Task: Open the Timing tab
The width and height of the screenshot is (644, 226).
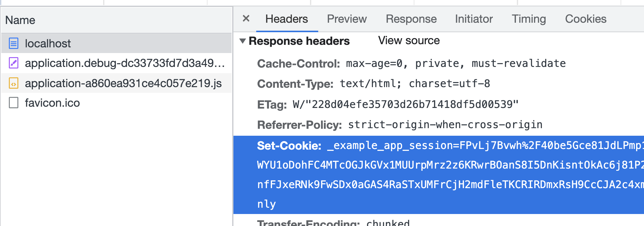Action: (x=529, y=19)
